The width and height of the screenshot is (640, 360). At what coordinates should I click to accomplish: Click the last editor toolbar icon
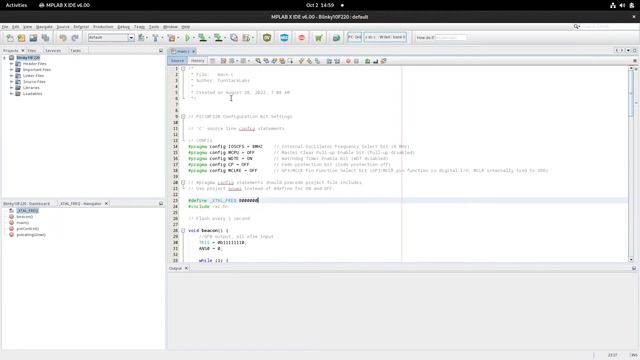coord(383,61)
